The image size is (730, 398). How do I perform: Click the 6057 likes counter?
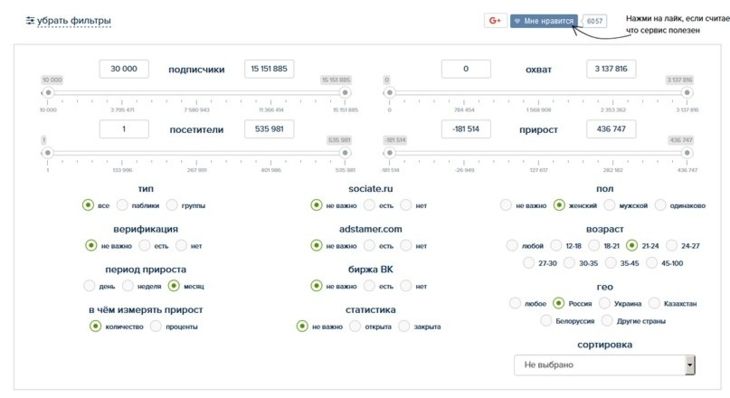click(x=594, y=21)
